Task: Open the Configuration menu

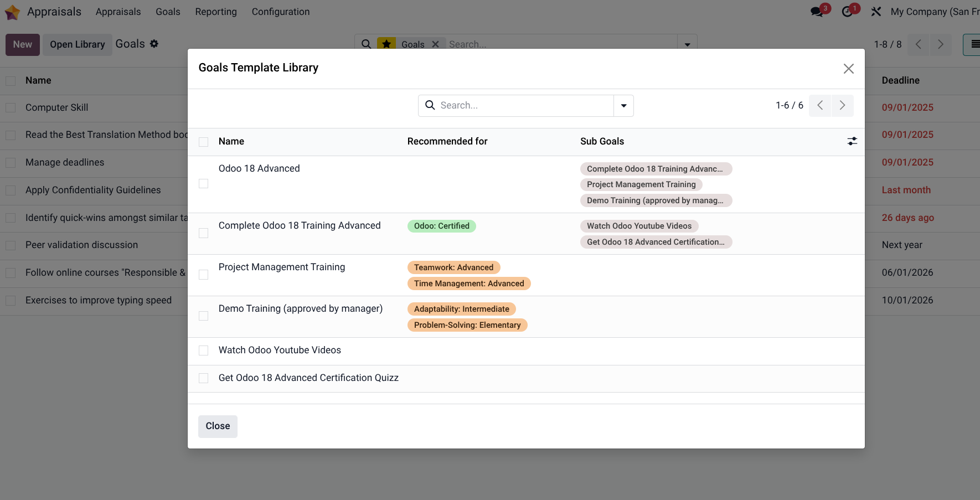Action: (x=280, y=12)
